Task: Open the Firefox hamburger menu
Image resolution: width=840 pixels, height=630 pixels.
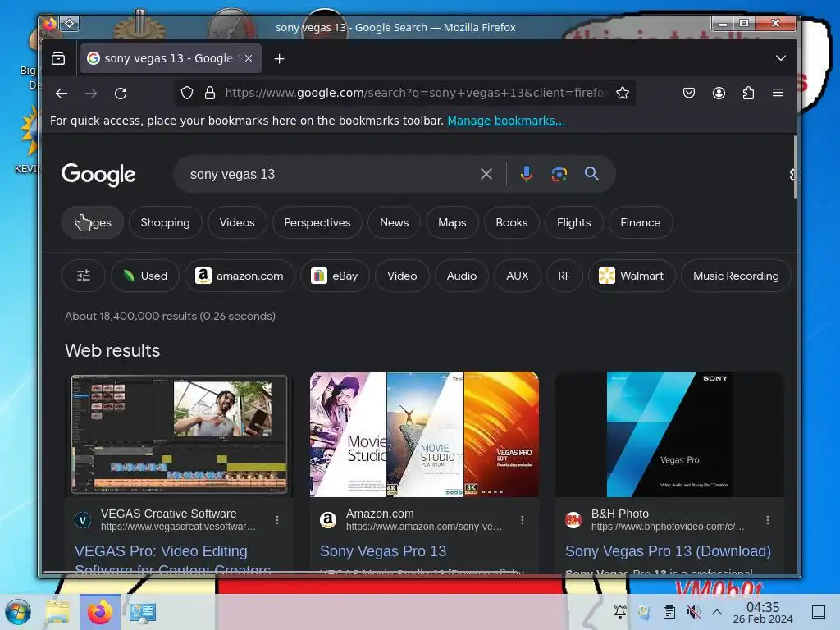Action: (778, 93)
